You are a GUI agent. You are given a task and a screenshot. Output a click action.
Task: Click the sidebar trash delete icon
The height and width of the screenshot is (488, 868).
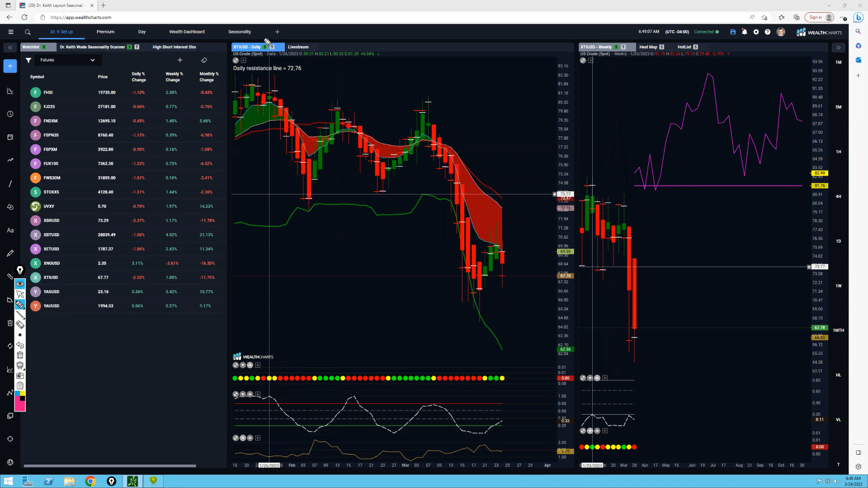click(10, 323)
